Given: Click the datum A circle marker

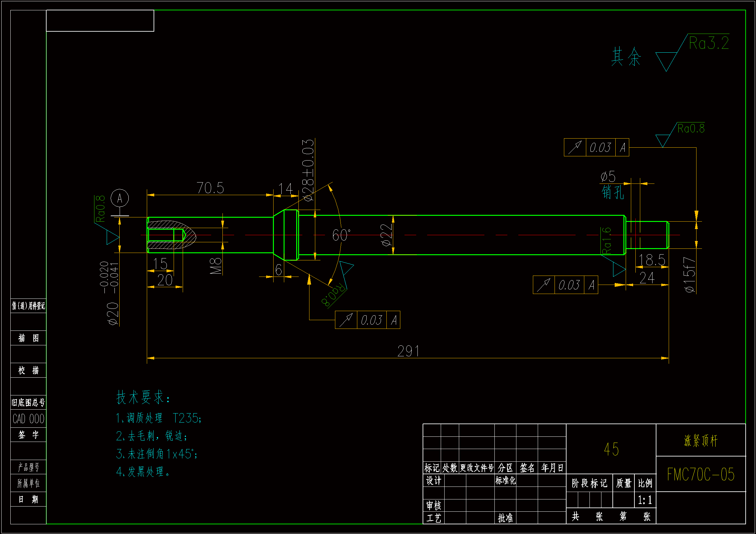Looking at the screenshot, I should pyautogui.click(x=120, y=198).
